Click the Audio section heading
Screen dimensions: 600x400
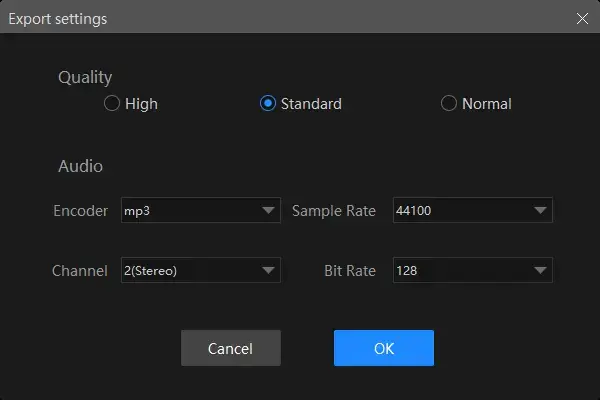pyautogui.click(x=80, y=166)
